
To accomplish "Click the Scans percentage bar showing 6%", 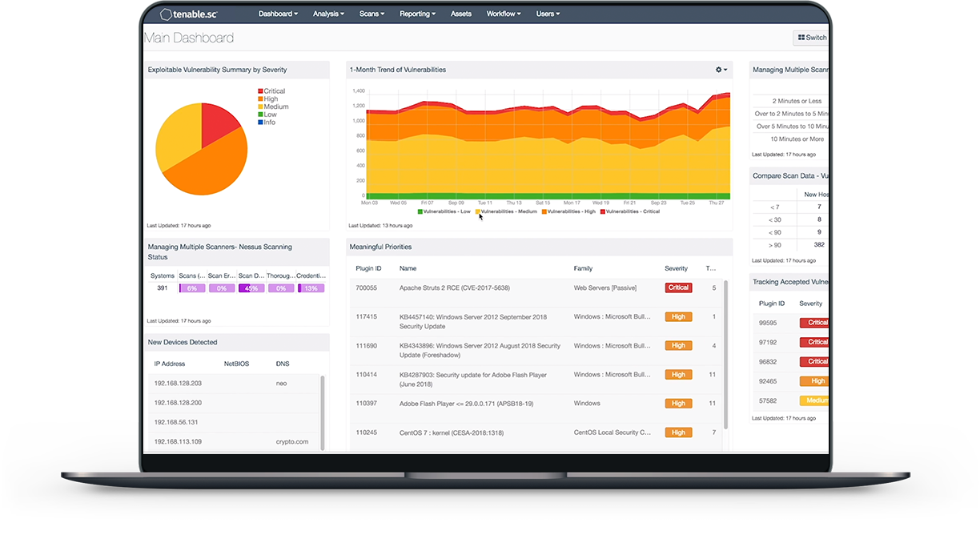I will click(191, 288).
